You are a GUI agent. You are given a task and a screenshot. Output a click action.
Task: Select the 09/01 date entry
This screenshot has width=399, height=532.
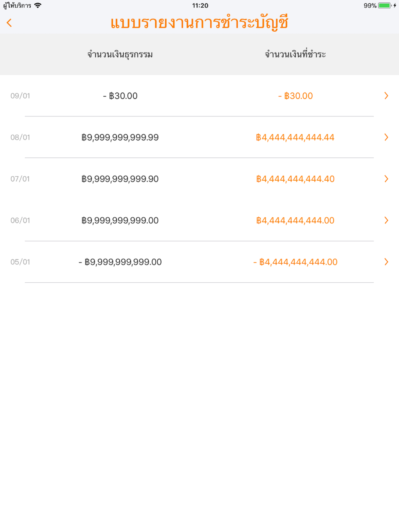(20, 96)
